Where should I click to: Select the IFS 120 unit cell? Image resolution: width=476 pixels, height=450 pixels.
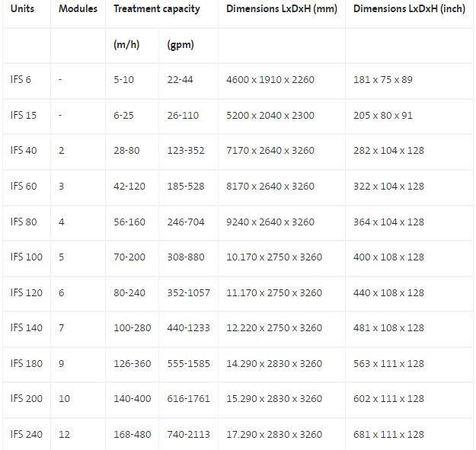click(x=26, y=292)
